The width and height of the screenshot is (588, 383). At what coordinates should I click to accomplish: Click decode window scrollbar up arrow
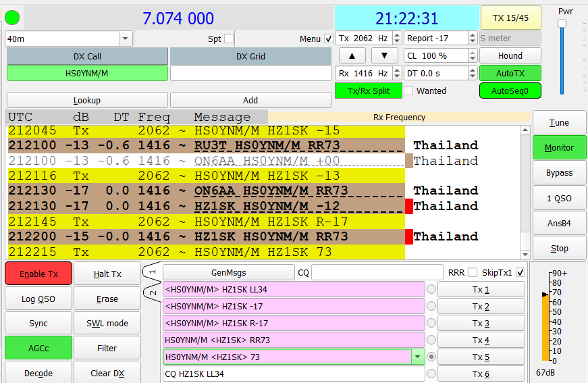click(x=525, y=130)
